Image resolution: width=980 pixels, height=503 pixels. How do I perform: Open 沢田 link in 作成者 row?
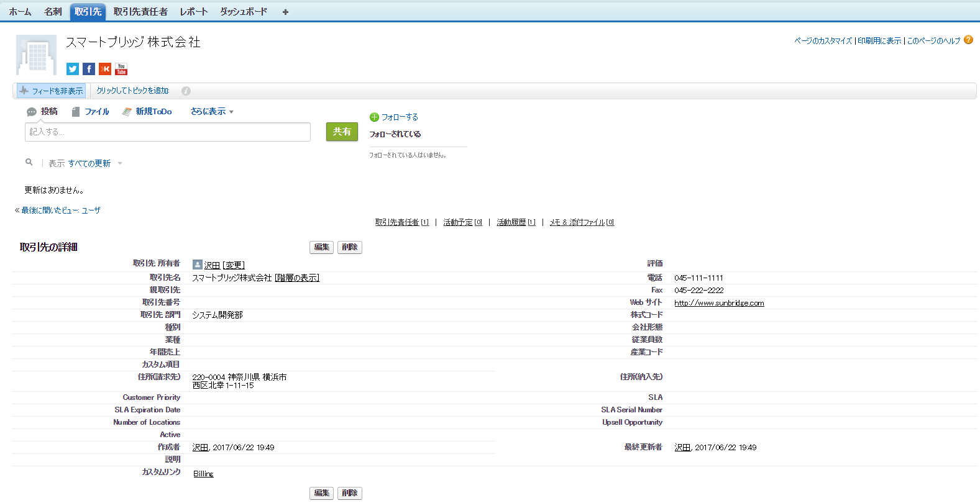(x=200, y=447)
